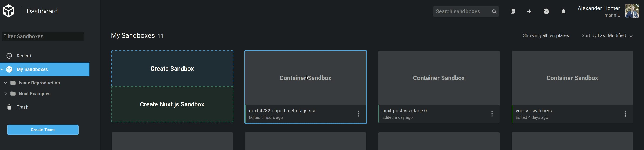Click the Trash bin icon

click(x=9, y=107)
